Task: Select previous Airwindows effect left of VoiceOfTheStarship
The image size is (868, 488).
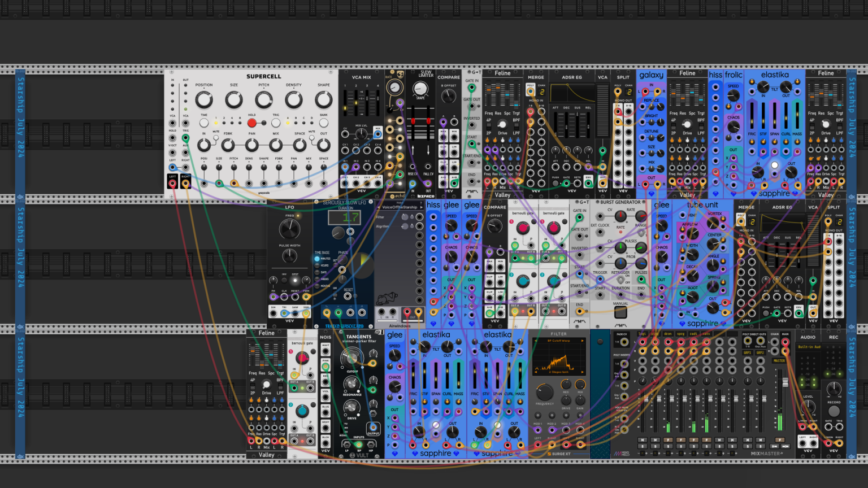Action: pos(378,207)
